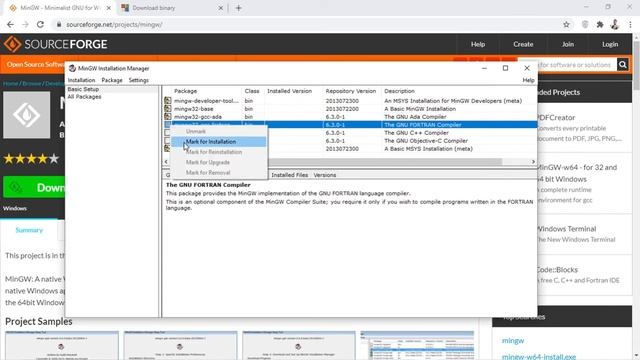Viewport: 640px width, 360px height.
Task: Click 'A Basic MSYS Installation (meta)' description
Action: [x=428, y=149]
